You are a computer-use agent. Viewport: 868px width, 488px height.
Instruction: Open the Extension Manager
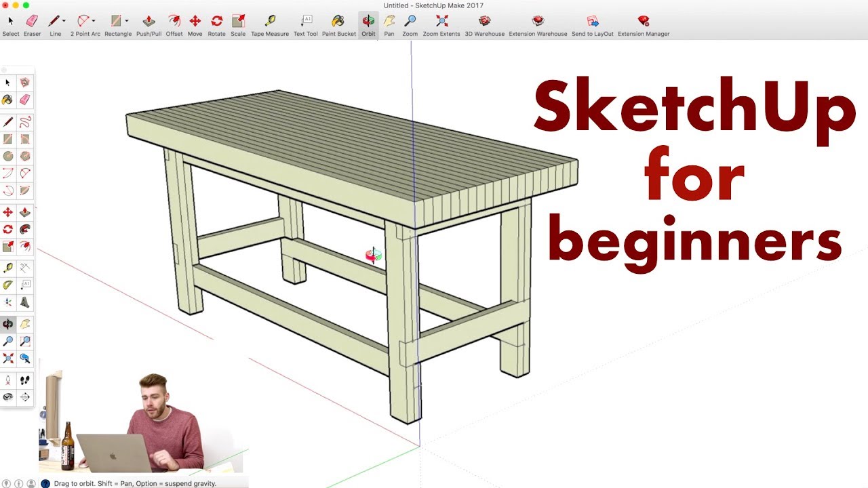click(x=644, y=25)
